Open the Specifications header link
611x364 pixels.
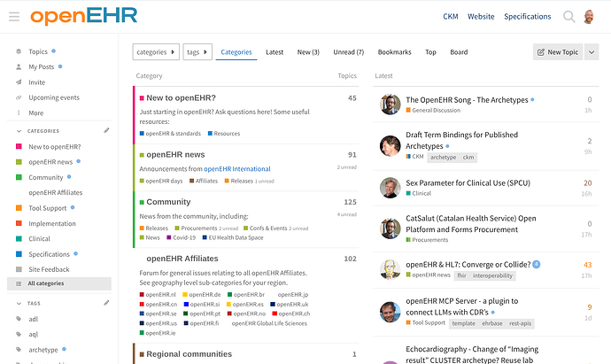[528, 16]
